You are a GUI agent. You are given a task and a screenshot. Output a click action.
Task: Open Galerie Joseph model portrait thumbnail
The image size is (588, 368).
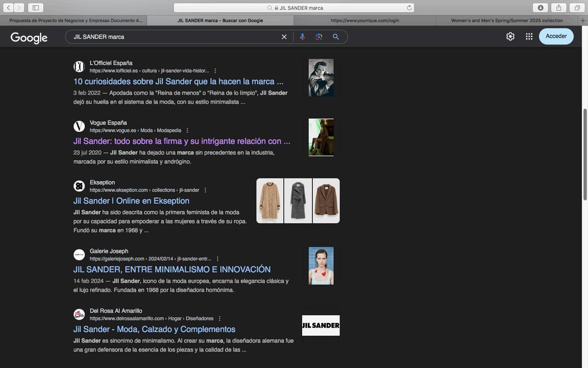321,266
